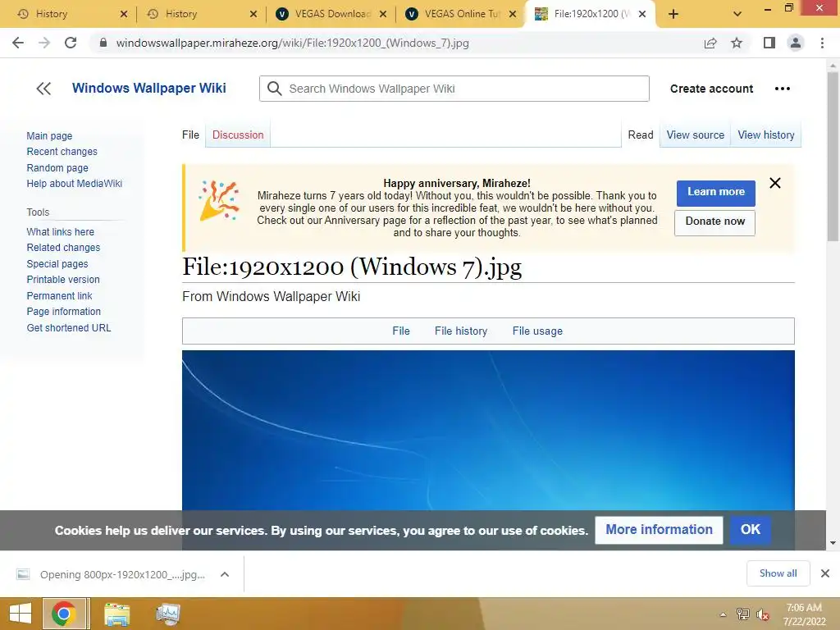Go back with the browser back arrow
840x630 pixels.
[18, 43]
